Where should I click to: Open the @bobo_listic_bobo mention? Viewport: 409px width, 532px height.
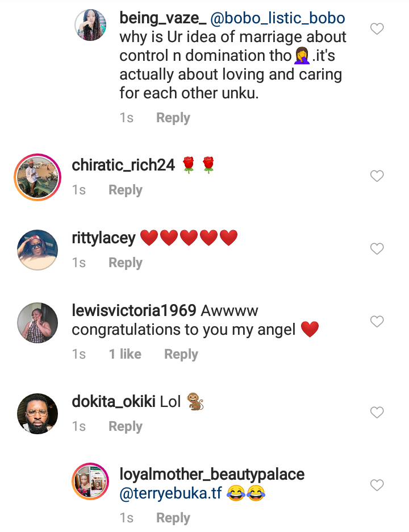[277, 18]
